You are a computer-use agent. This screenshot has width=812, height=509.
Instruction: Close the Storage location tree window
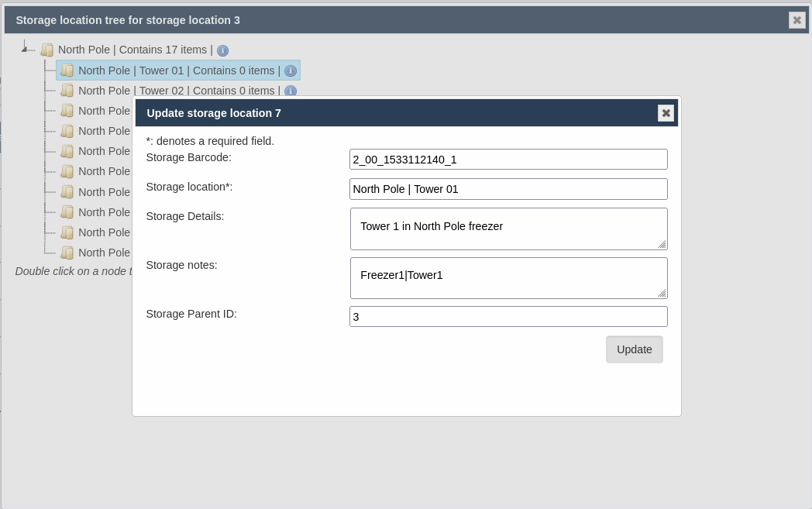pyautogui.click(x=797, y=20)
